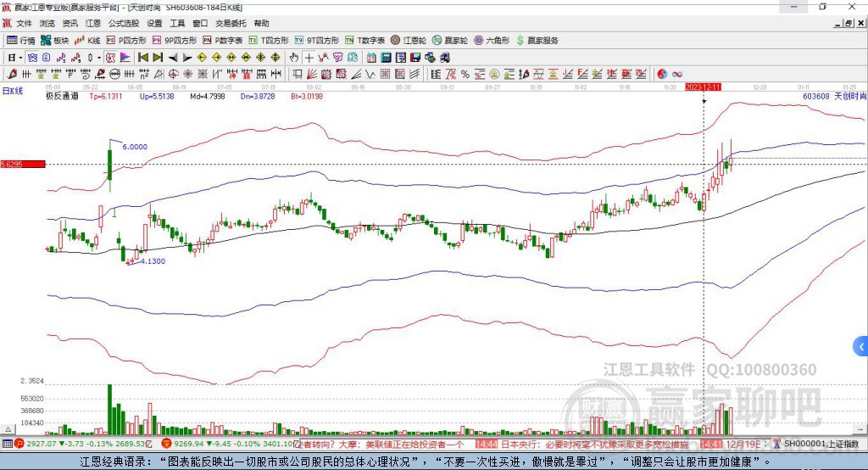Open the 9P四方形 tool

pyautogui.click(x=175, y=41)
